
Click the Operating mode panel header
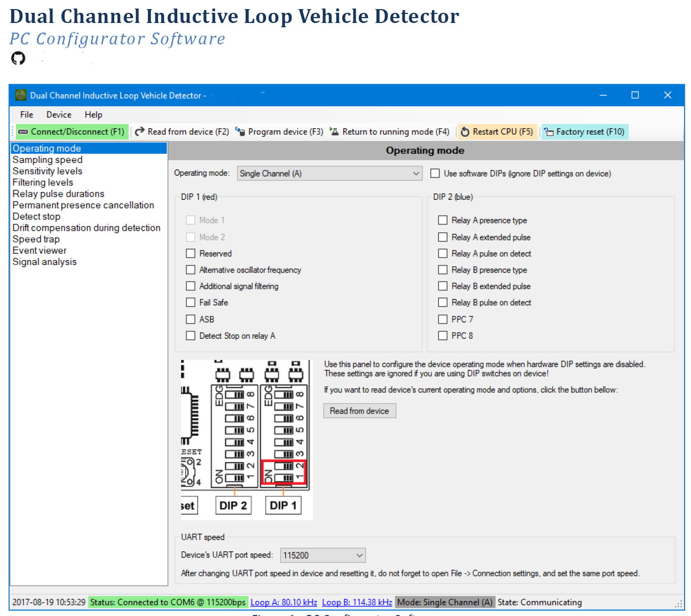pyautogui.click(x=426, y=151)
